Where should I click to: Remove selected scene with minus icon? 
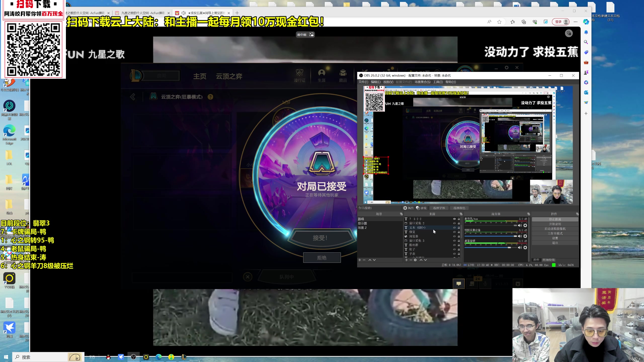coord(364,260)
